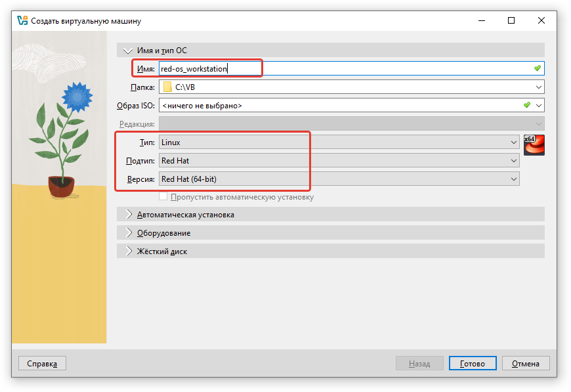571x392 pixels.
Task: Click the VirtualBox logo in title bar
Action: 22,20
